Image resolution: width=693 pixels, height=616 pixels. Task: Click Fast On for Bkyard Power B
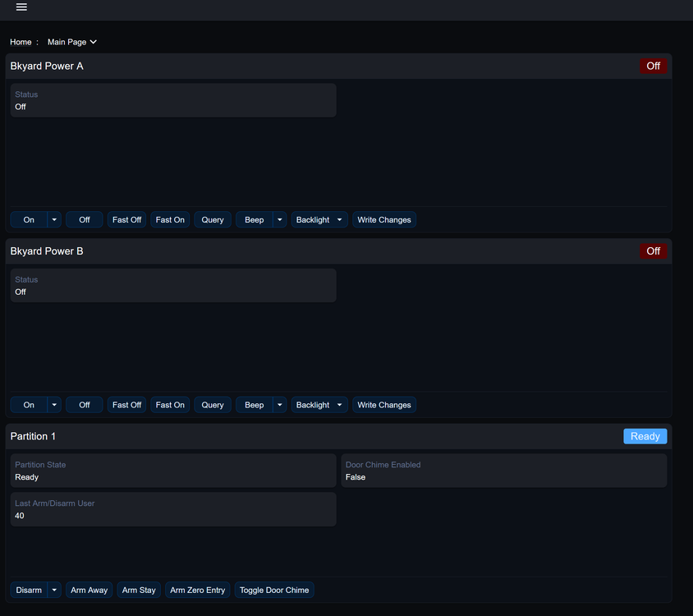tap(170, 405)
